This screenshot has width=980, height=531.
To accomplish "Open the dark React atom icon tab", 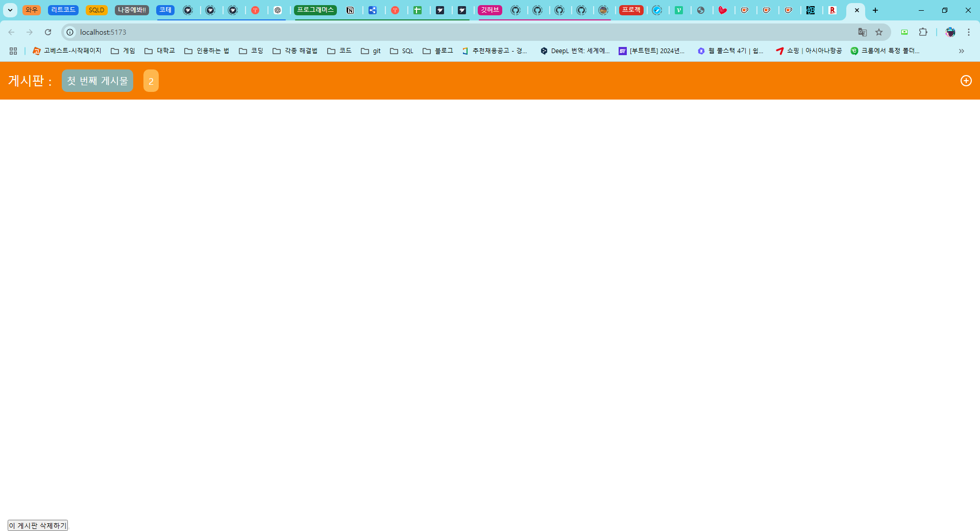I will pyautogui.click(x=811, y=10).
